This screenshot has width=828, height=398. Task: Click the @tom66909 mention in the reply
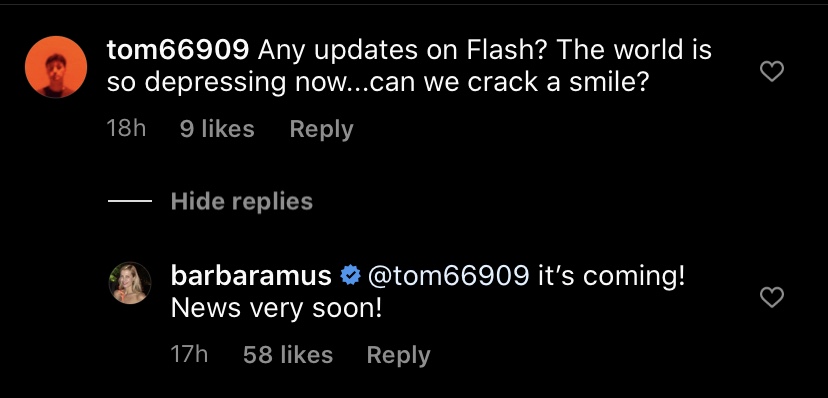pos(448,276)
